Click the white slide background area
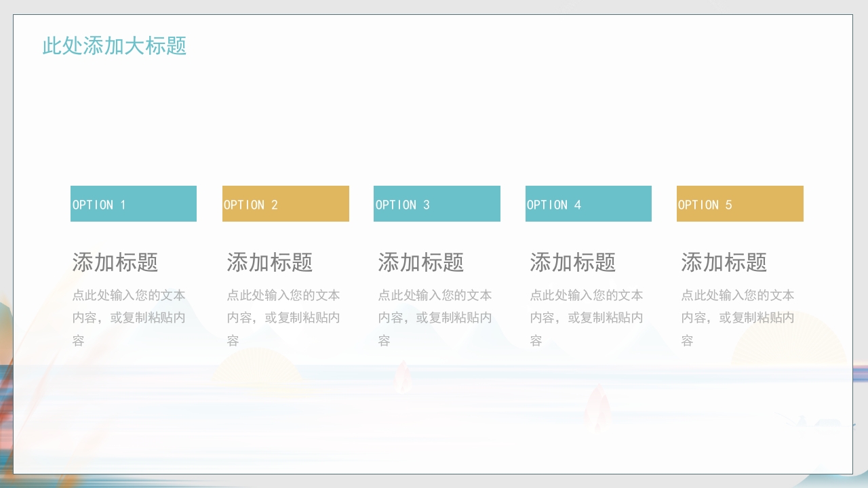 (x=434, y=122)
